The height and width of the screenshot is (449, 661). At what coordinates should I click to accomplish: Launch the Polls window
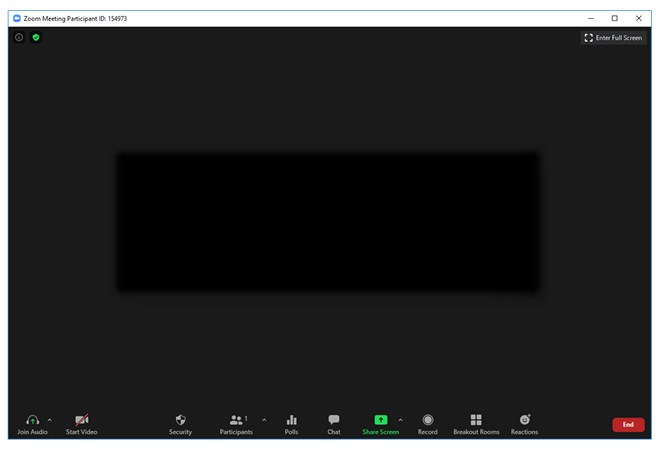pyautogui.click(x=291, y=421)
